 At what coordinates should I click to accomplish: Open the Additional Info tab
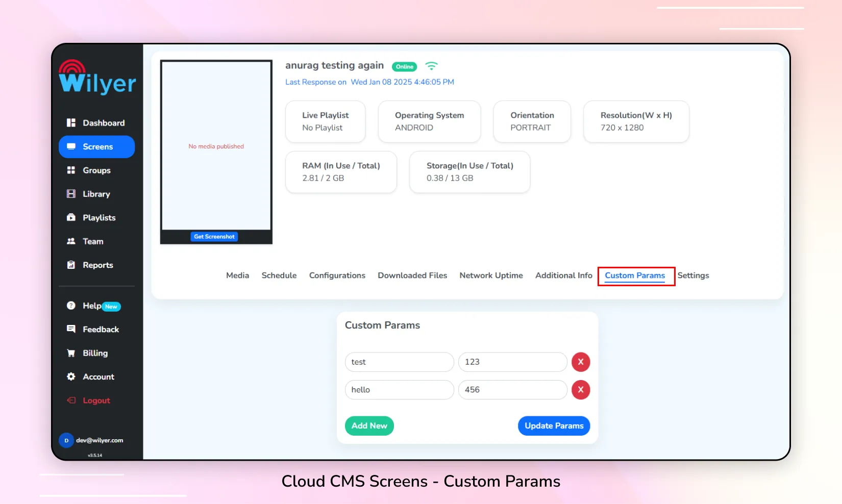tap(564, 275)
